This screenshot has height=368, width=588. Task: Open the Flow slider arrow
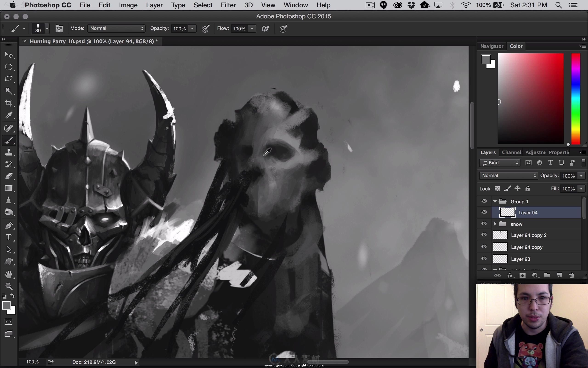click(x=252, y=29)
